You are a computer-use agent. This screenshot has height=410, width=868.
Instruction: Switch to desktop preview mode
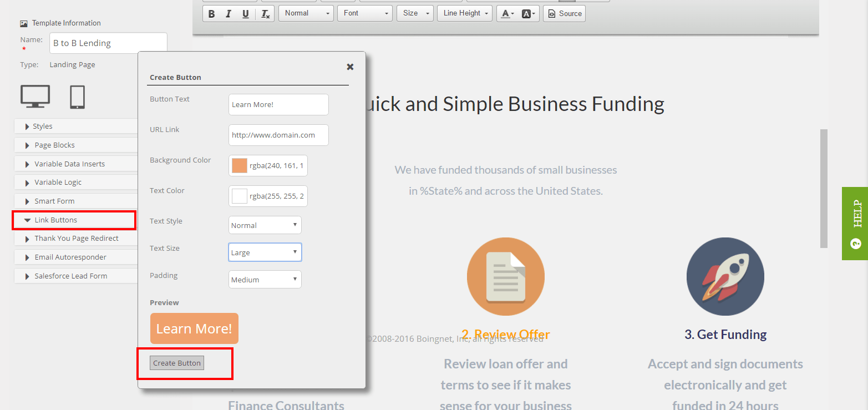click(x=35, y=95)
